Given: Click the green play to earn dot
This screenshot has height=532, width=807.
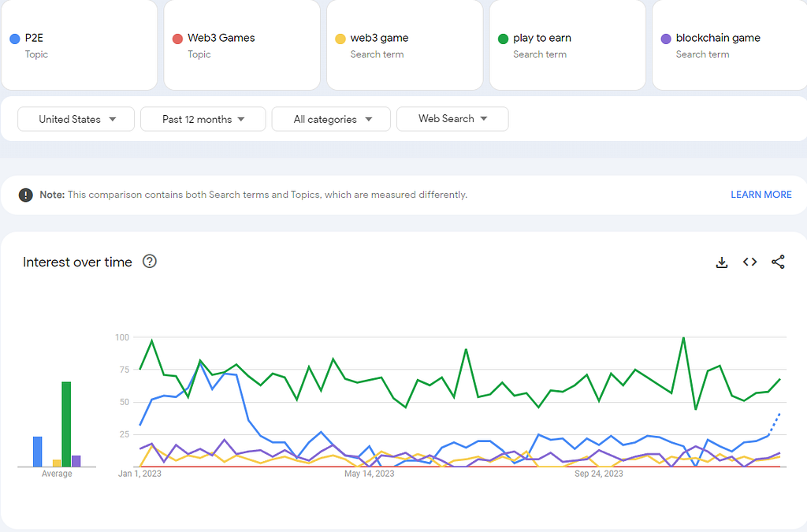Looking at the screenshot, I should point(504,39).
